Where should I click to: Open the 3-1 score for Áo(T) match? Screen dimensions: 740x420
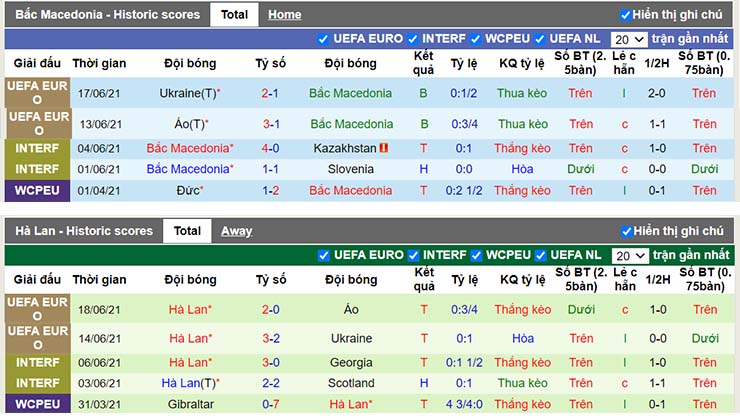[271, 124]
